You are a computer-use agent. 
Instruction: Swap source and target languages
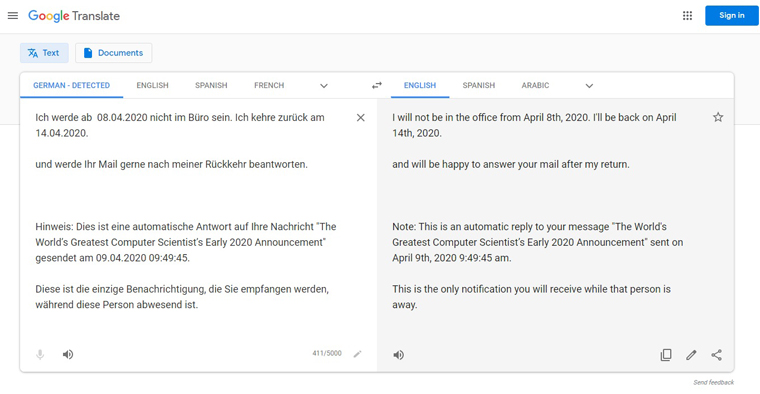[x=377, y=85]
